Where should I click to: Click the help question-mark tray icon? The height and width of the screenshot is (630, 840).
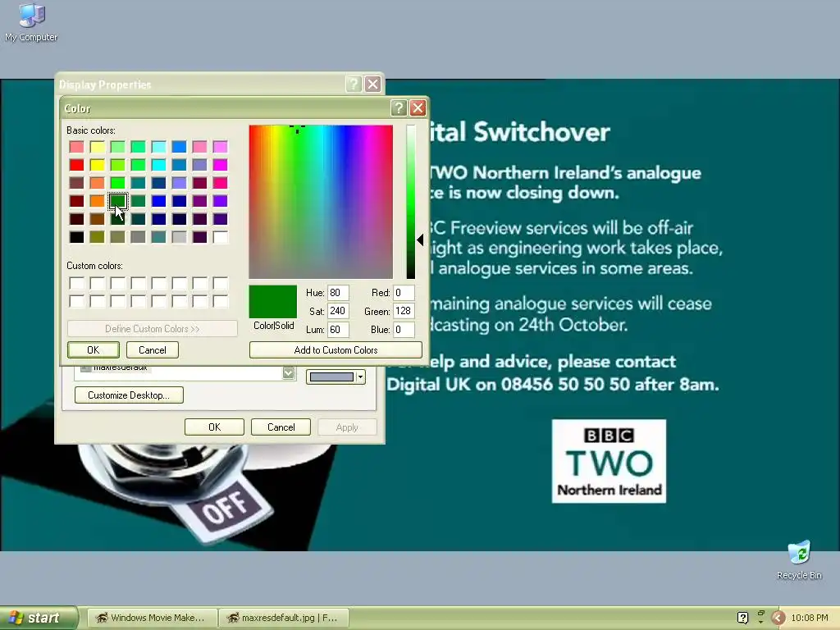coord(742,618)
